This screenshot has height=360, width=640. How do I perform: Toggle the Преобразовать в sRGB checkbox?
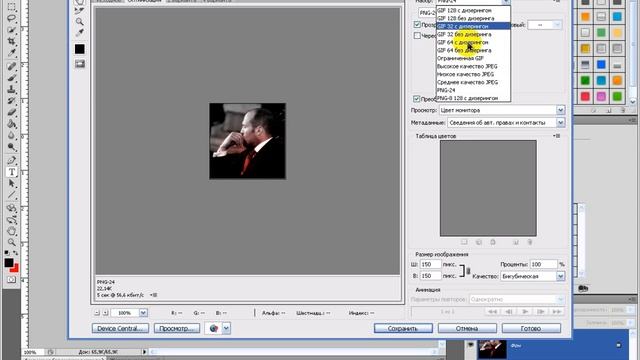pos(416,99)
